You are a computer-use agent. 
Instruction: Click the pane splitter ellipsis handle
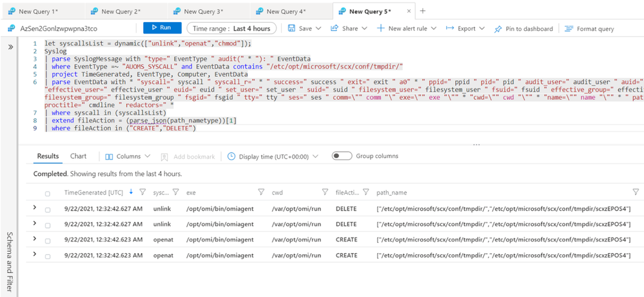(x=476, y=145)
